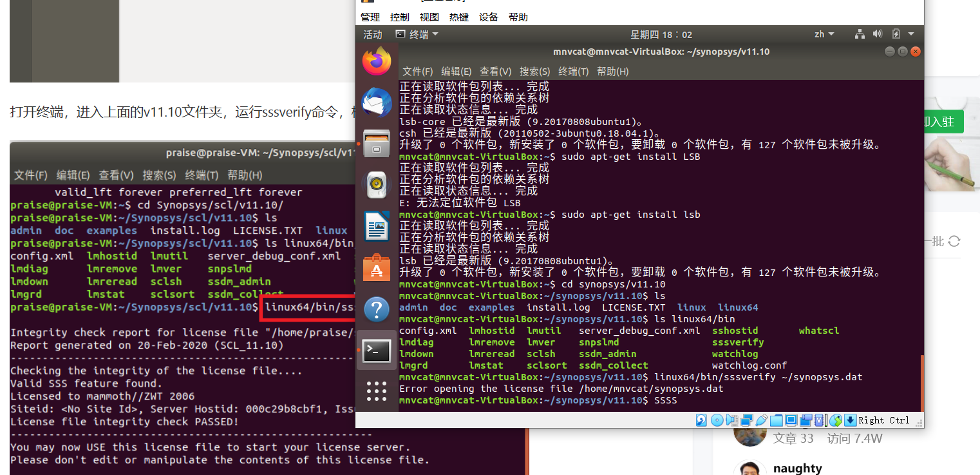This screenshot has height=475, width=980.
Task: Click the text 文章 33
Action: (x=793, y=439)
